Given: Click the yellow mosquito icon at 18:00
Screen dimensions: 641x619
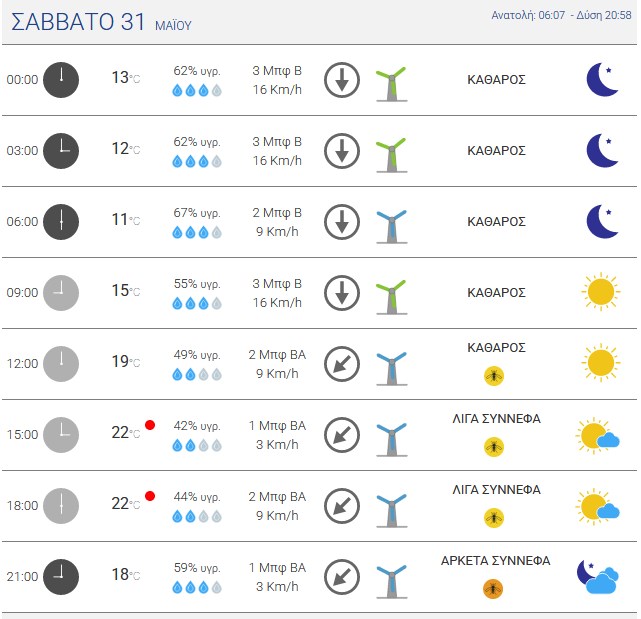Looking at the screenshot, I should click(x=494, y=518).
